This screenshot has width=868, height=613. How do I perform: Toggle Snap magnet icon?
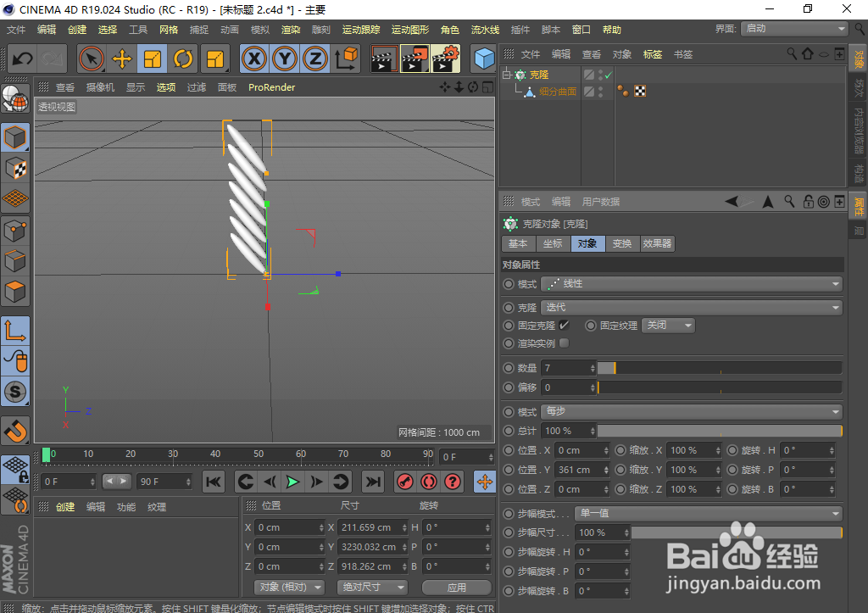pyautogui.click(x=15, y=430)
